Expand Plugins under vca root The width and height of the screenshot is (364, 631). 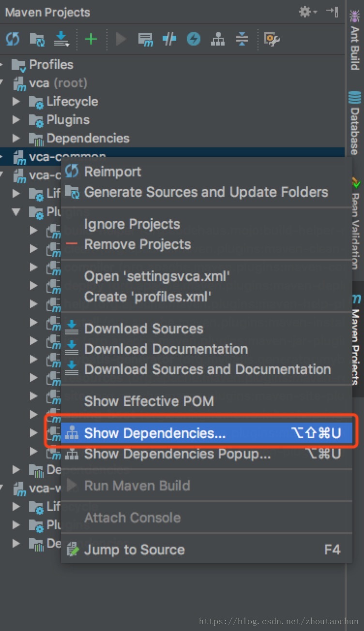pyautogui.click(x=16, y=120)
